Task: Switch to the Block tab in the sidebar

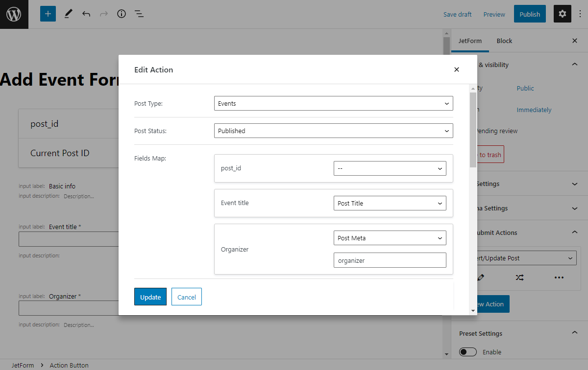Action: point(504,41)
